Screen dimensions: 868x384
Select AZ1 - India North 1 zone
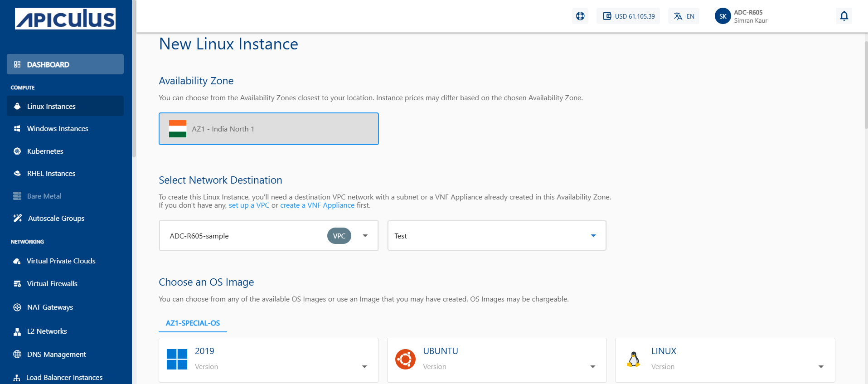tap(268, 129)
